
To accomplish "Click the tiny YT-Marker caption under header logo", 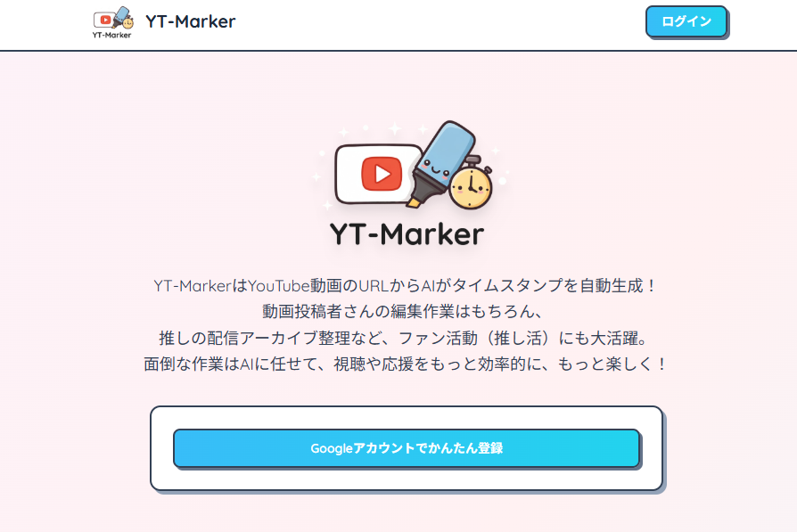I will (x=111, y=35).
